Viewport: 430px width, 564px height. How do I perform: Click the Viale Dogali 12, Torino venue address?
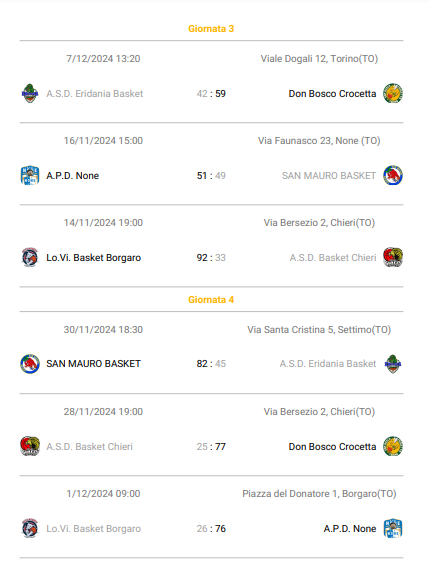[319, 59]
